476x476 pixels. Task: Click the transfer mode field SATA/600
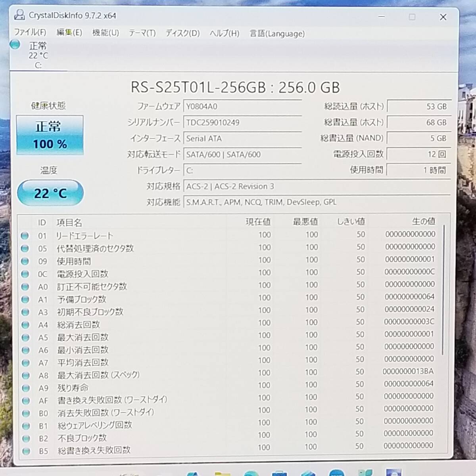tap(242, 154)
